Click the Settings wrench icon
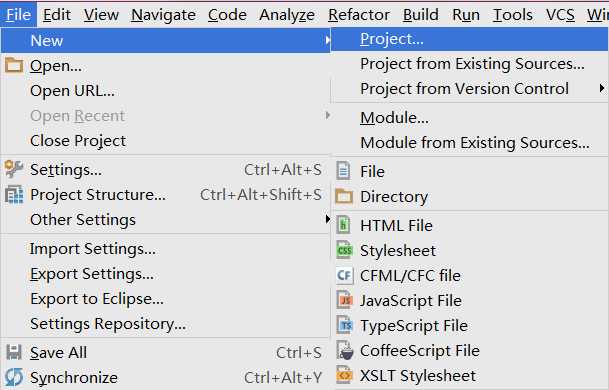This screenshot has width=609, height=390. [14, 169]
